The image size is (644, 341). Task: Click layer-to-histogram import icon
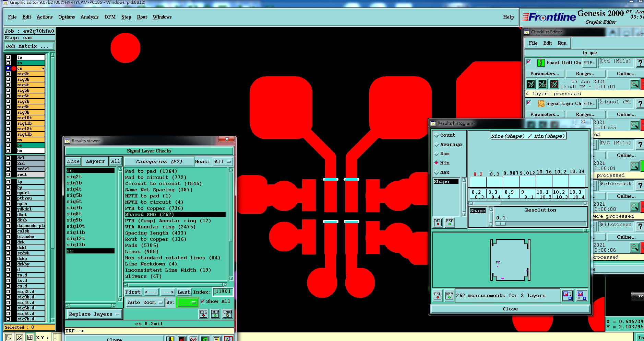[582, 295]
